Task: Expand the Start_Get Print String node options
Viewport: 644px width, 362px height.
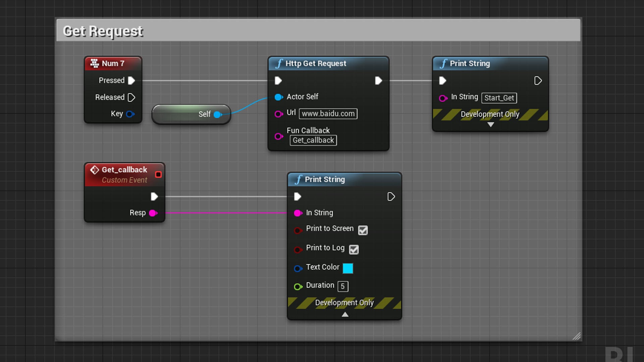Action: point(490,125)
